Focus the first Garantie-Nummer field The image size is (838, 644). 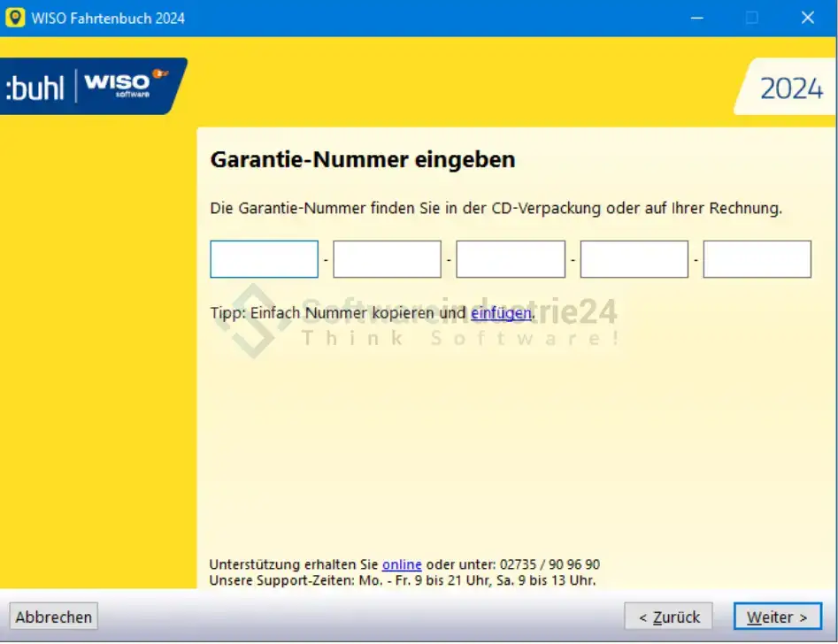pyautogui.click(x=264, y=259)
